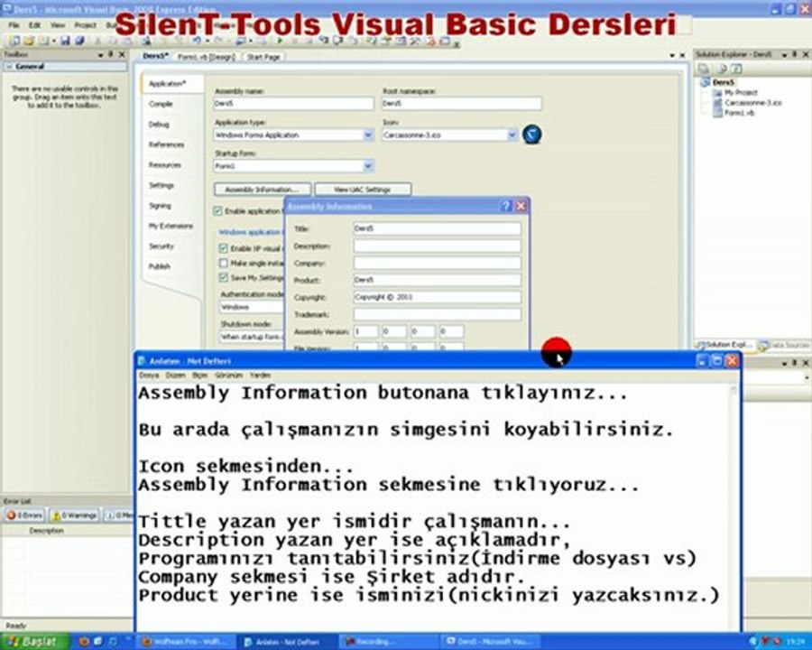812x650 pixels.
Task: Click the 0 Errors red icon button
Action: [24, 515]
